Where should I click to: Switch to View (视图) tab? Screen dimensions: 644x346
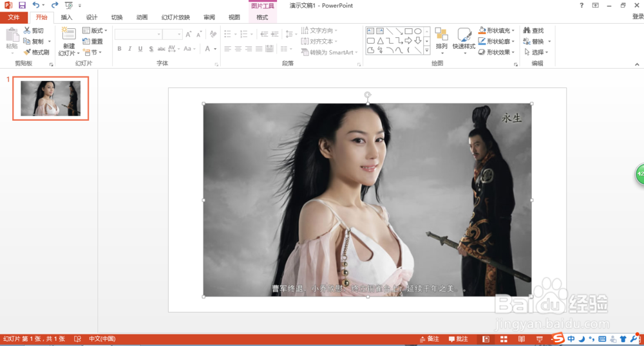pyautogui.click(x=234, y=17)
